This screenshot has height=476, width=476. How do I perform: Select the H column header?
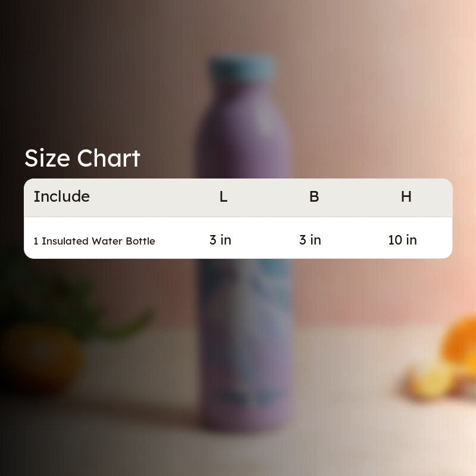[406, 197]
